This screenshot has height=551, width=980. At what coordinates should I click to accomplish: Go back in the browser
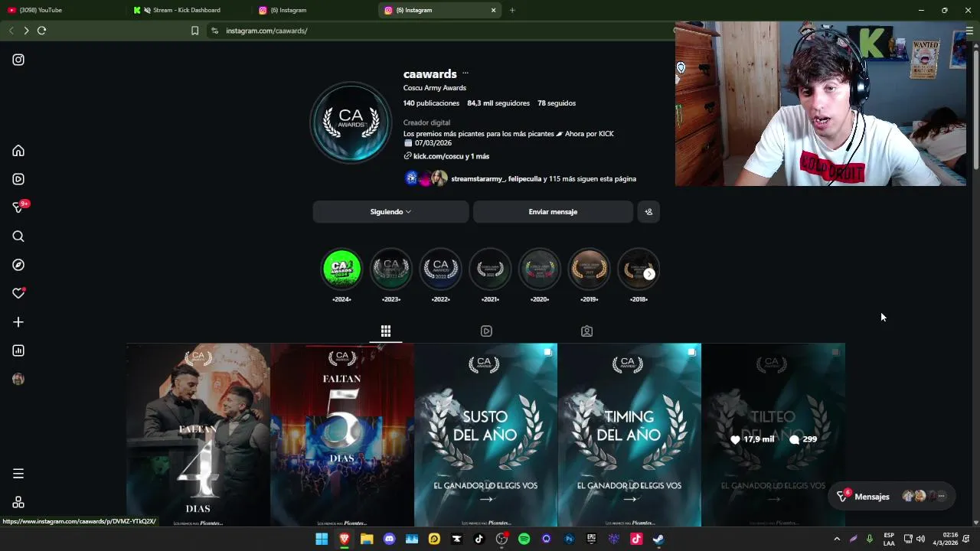click(x=11, y=31)
